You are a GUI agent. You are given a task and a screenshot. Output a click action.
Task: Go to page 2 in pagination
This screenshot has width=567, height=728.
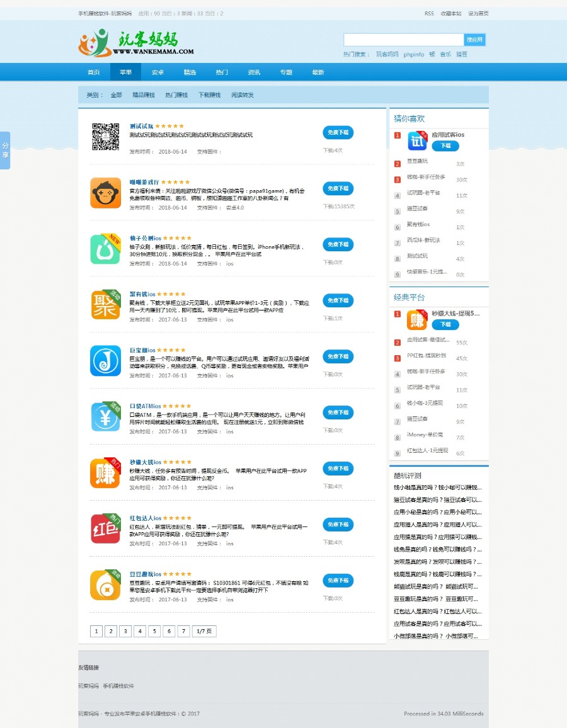pyautogui.click(x=111, y=631)
